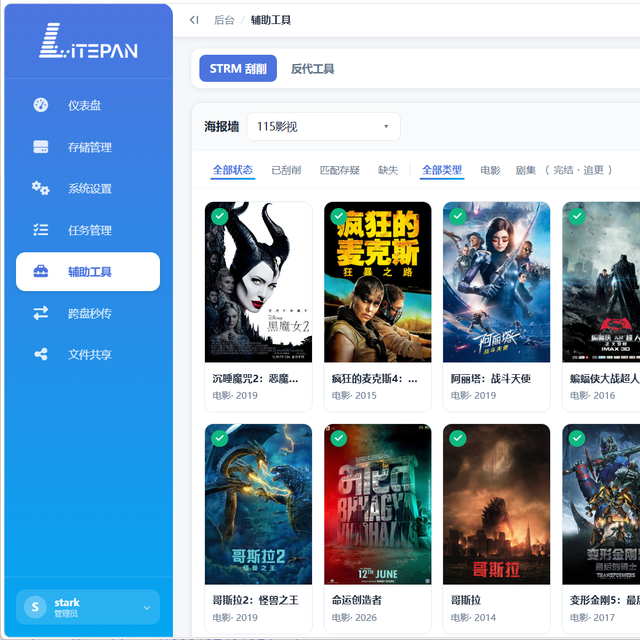The width and height of the screenshot is (640, 640).
Task: Open the 沉睡魔咒2 poster thumbnail
Action: (x=258, y=282)
